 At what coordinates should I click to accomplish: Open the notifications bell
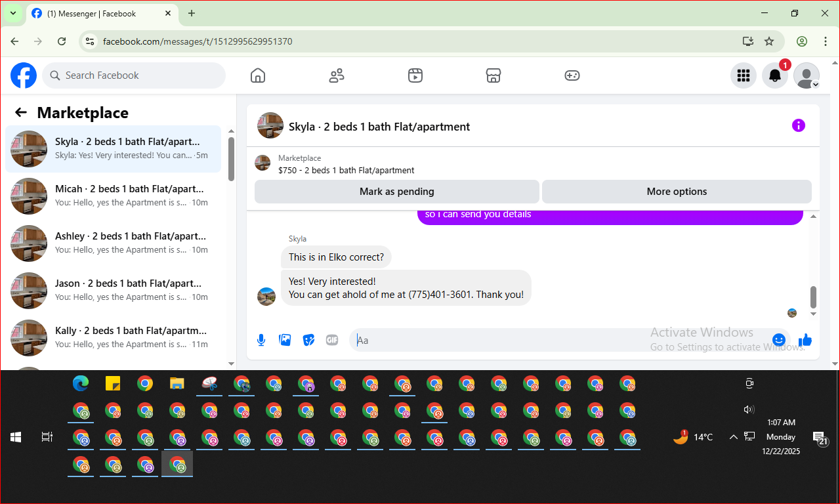coord(775,75)
